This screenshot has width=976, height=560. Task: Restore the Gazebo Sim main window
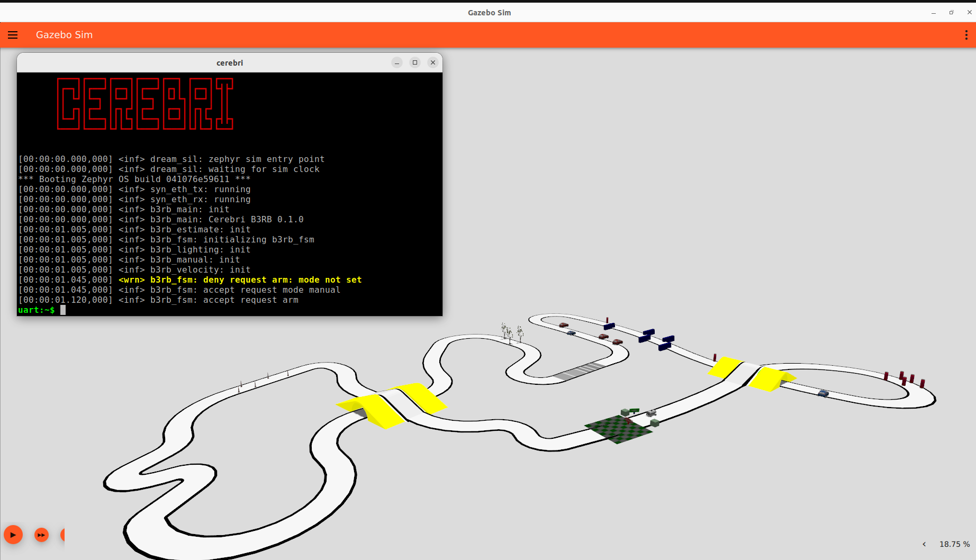click(951, 13)
